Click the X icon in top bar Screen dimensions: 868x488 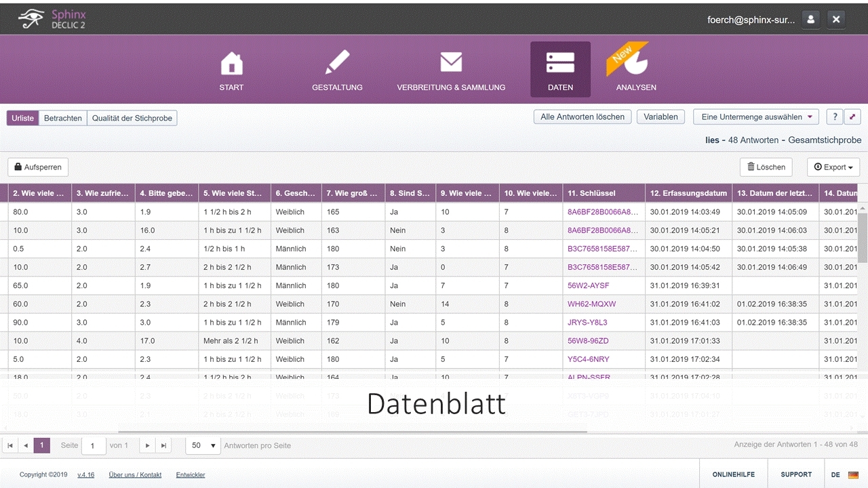pyautogui.click(x=836, y=20)
